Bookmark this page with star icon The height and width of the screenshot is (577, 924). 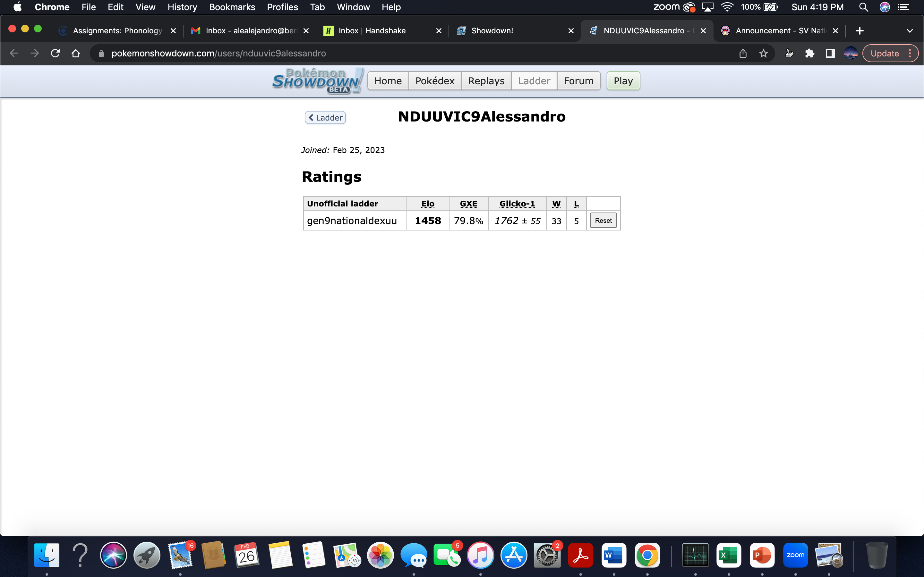(x=763, y=54)
